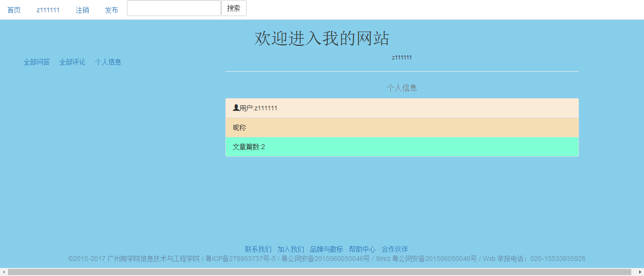
Task: Click the user icon beside 用户:z111111
Action: (236, 108)
